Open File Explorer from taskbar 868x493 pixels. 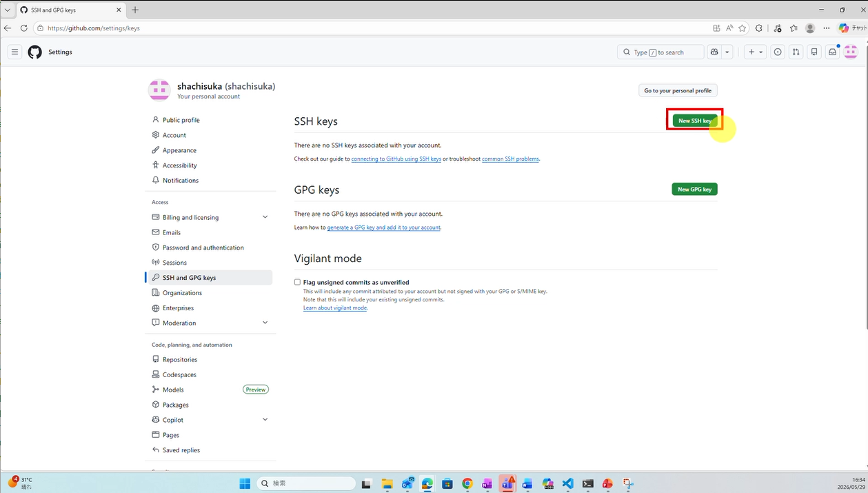click(x=387, y=483)
